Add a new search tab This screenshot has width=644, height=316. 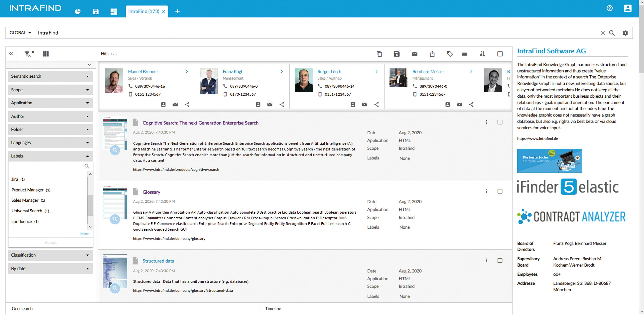pyautogui.click(x=178, y=11)
